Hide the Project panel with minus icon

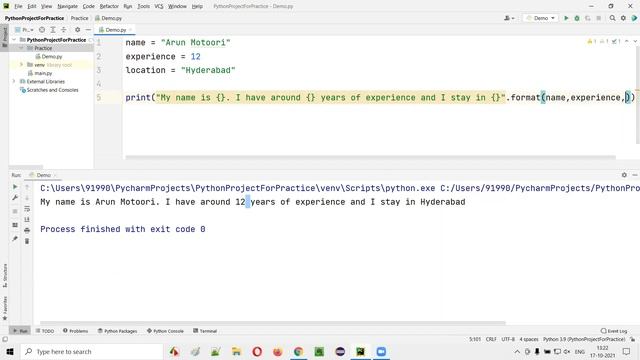pyautogui.click(x=88, y=30)
